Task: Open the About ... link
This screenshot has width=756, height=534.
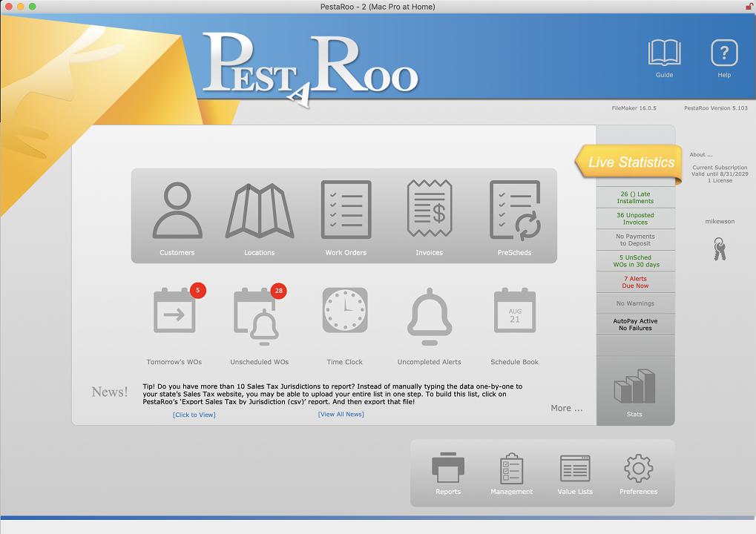Action: click(x=700, y=155)
